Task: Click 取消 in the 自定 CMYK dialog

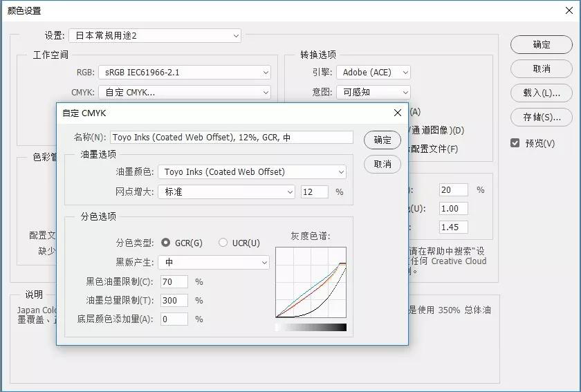Action: click(382, 164)
